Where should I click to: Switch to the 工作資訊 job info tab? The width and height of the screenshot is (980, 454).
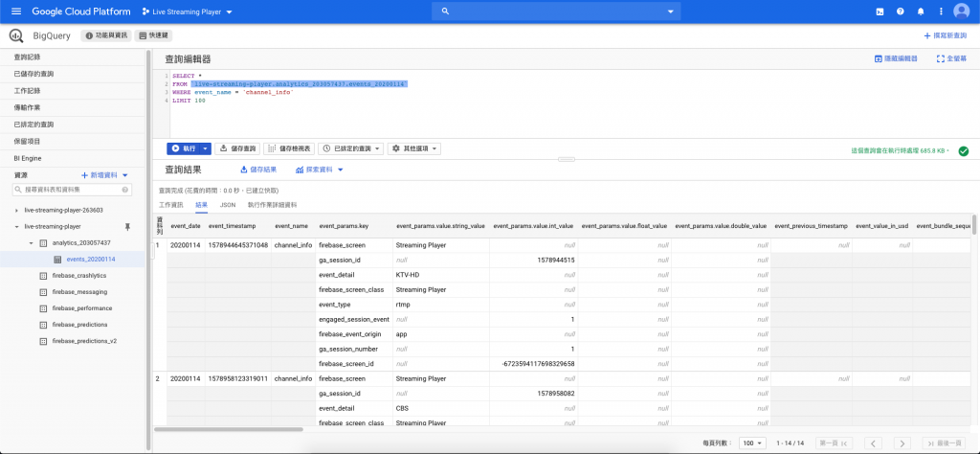[x=170, y=204]
